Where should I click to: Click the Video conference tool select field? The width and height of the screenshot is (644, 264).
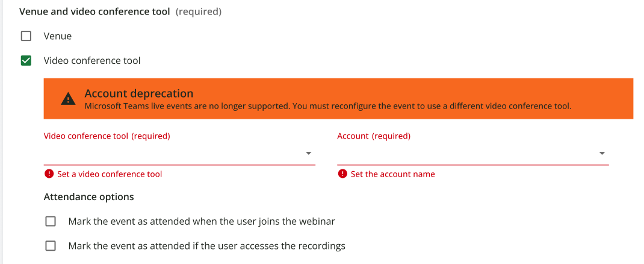175,153
